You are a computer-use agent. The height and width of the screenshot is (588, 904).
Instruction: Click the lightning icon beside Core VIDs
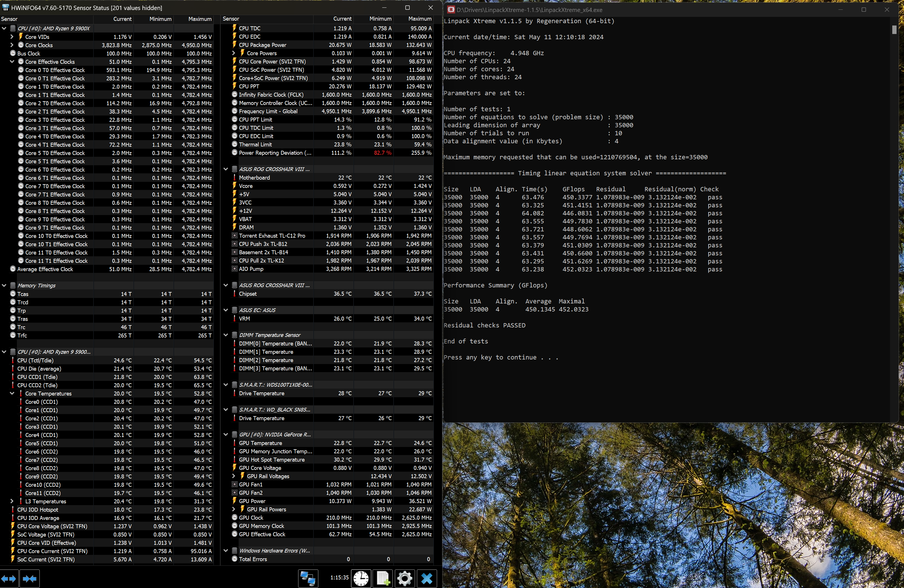[21, 36]
